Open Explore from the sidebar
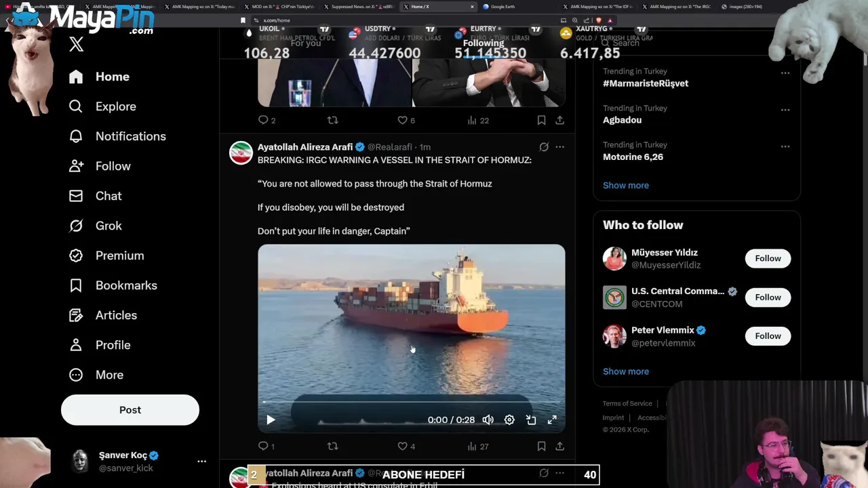 [x=102, y=106]
